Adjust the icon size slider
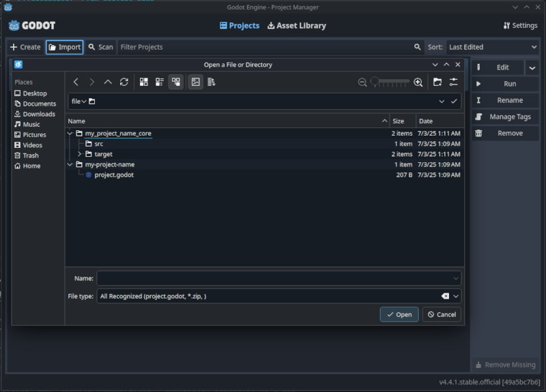Image resolution: width=546 pixels, height=392 pixels. pos(390,82)
